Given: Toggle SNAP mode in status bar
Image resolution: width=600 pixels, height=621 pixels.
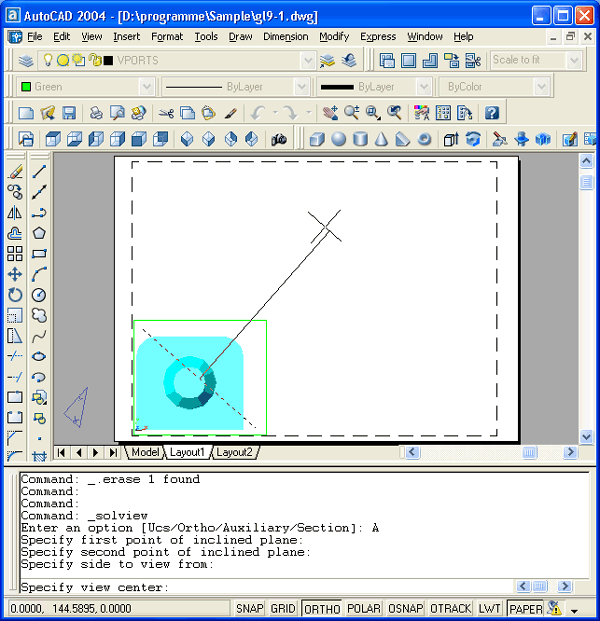Looking at the screenshot, I should pos(249,608).
